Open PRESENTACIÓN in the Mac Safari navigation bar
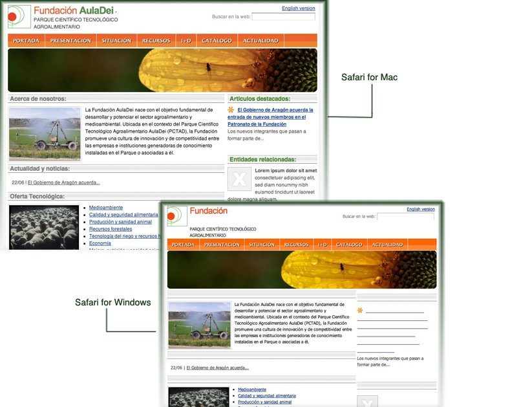This screenshot has width=532, height=407. tap(70, 40)
